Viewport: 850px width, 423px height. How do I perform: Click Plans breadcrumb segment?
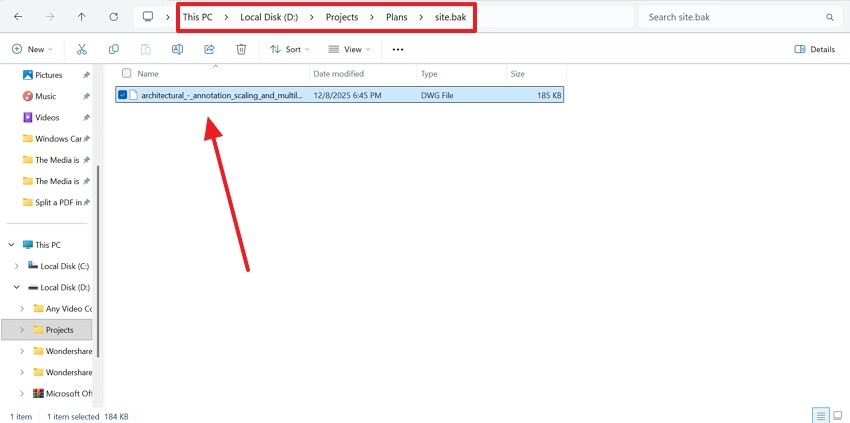[x=397, y=17]
